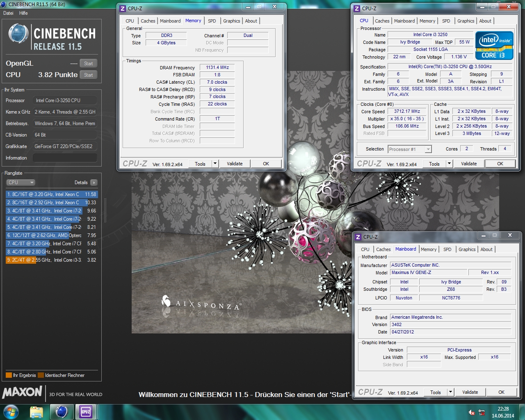Open the Hilfe menu in Cinebench
Screen dimensions: 525x420
point(23,13)
